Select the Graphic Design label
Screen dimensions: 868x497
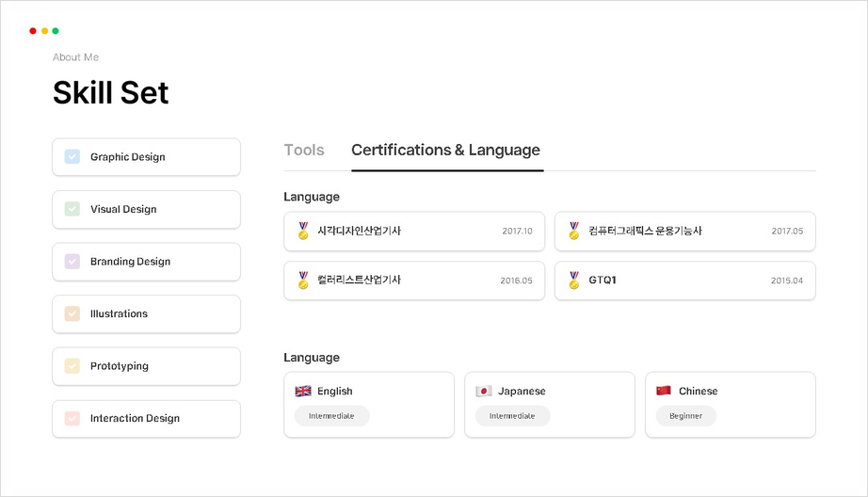click(128, 157)
